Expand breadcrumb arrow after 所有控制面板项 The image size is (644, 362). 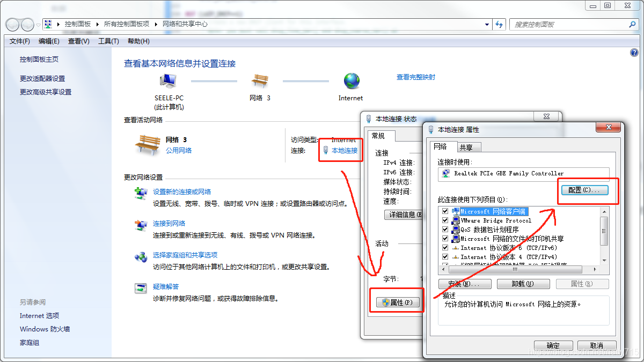click(156, 24)
